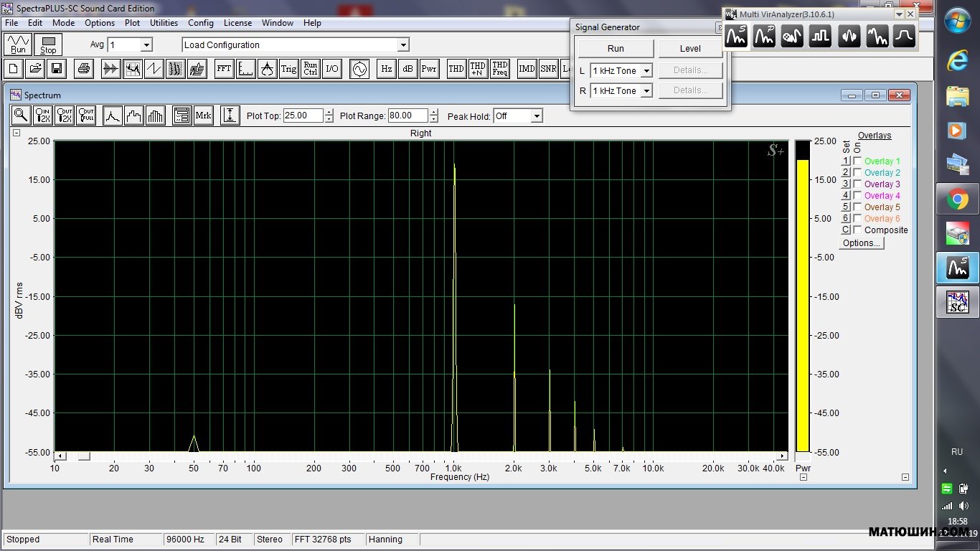This screenshot has height=551, width=980.
Task: Open the Config menu
Action: (201, 23)
